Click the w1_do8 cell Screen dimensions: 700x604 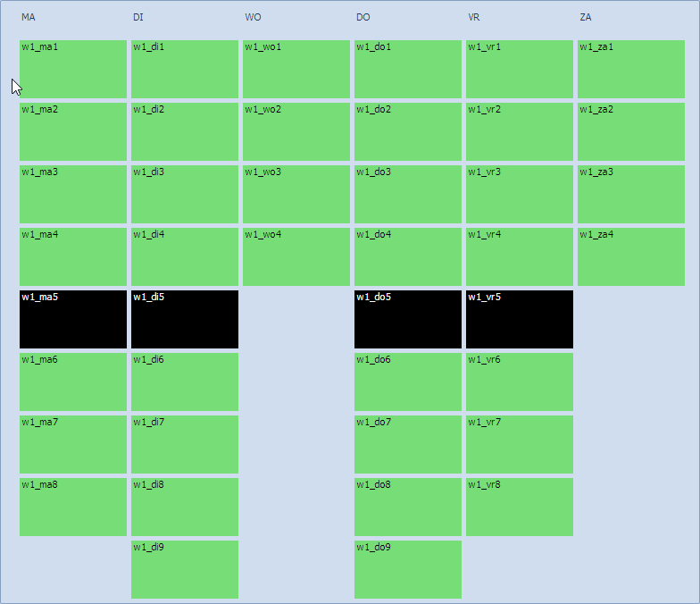pos(408,508)
